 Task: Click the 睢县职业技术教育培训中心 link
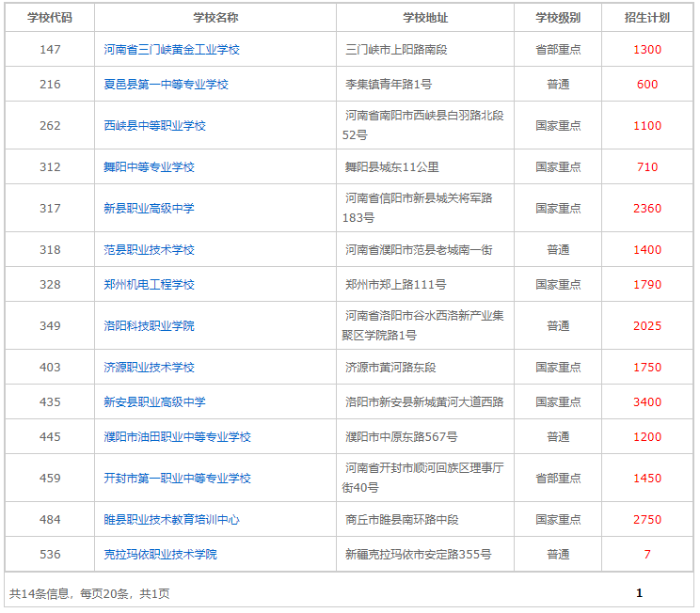click(171, 520)
